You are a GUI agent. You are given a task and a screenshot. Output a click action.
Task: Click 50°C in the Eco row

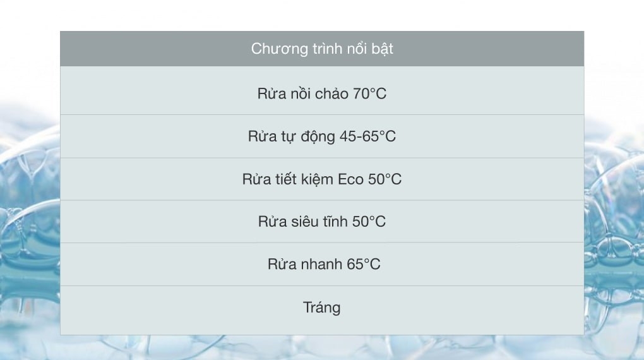pos(385,179)
